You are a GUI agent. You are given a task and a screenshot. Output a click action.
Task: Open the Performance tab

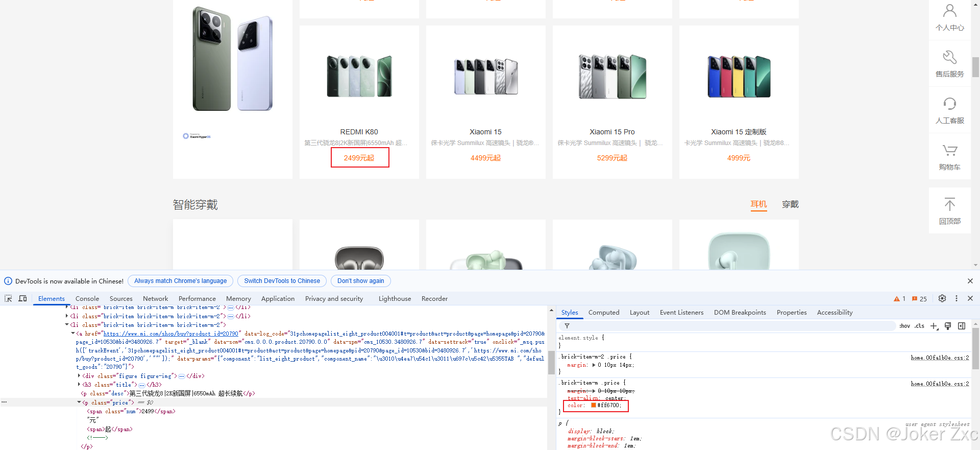197,299
